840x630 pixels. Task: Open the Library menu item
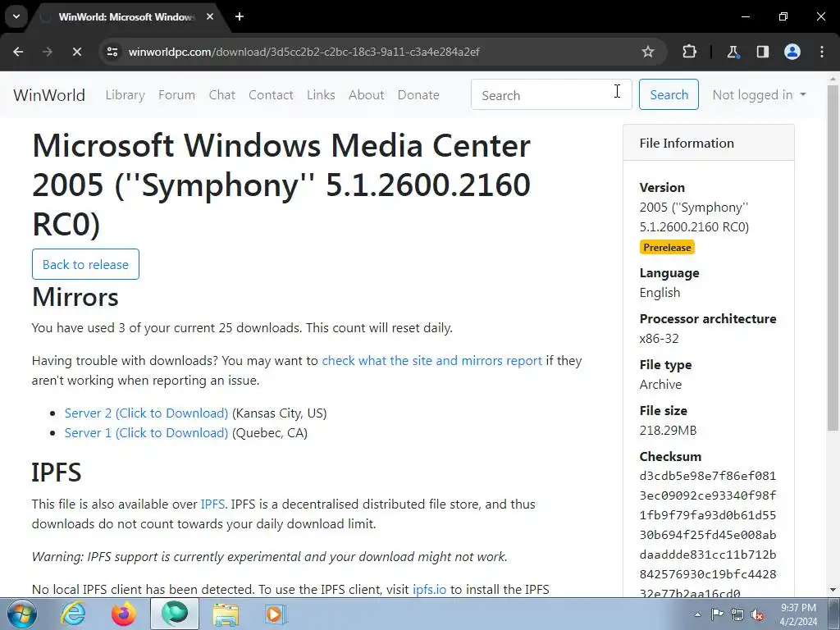(125, 95)
